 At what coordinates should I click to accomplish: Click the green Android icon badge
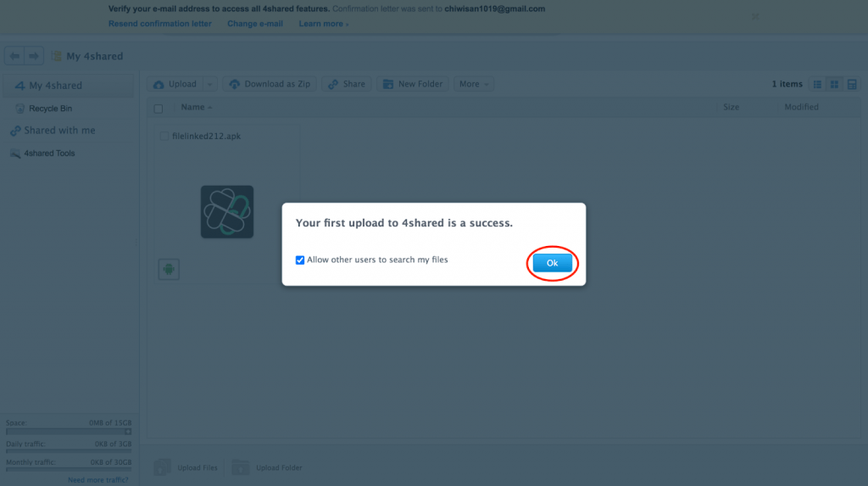[x=169, y=270]
